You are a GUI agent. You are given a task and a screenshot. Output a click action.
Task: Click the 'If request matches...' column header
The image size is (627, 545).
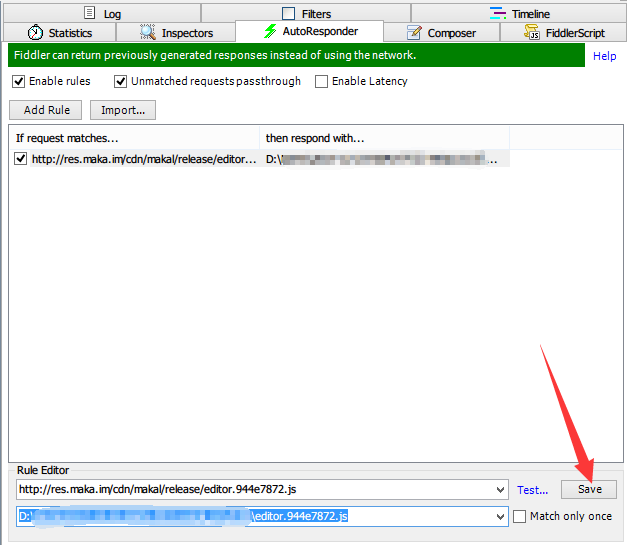click(134, 138)
